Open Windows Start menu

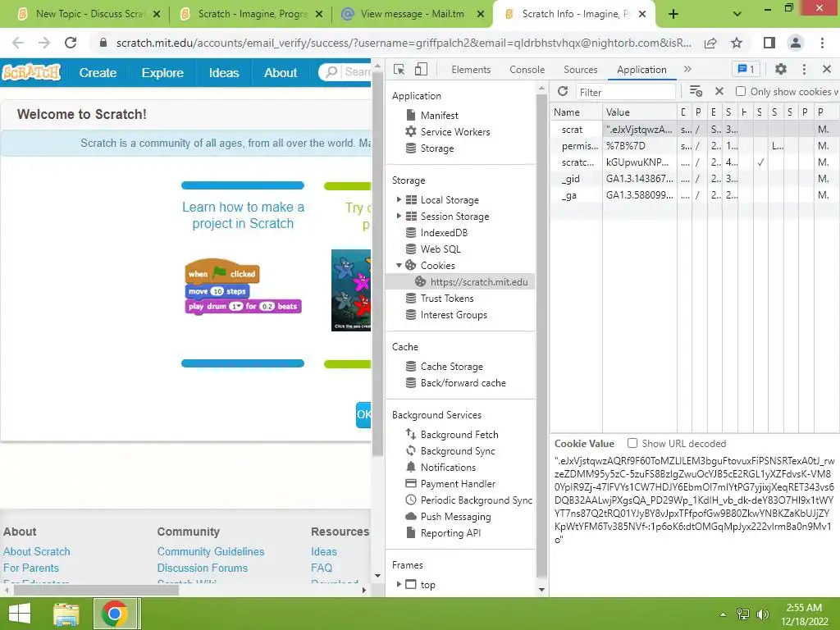tap(20, 614)
